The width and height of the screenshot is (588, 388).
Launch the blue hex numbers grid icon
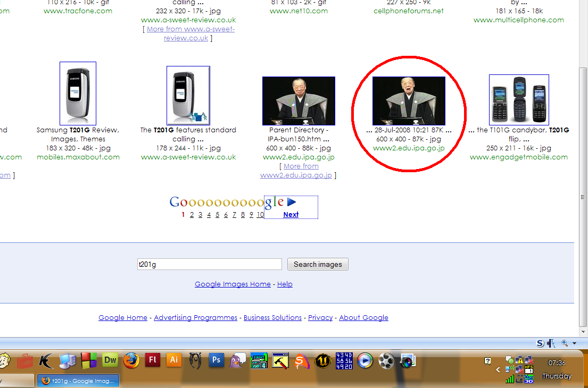pos(344,361)
